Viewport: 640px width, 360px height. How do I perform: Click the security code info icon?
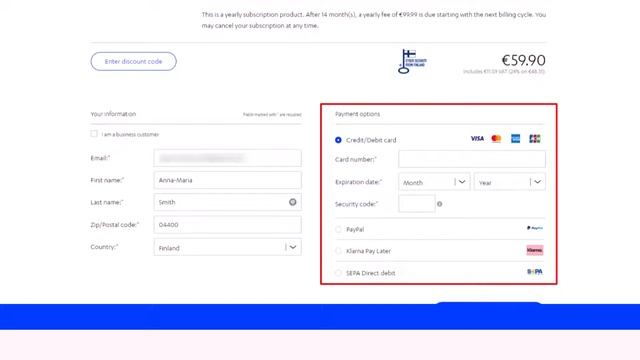tap(440, 204)
